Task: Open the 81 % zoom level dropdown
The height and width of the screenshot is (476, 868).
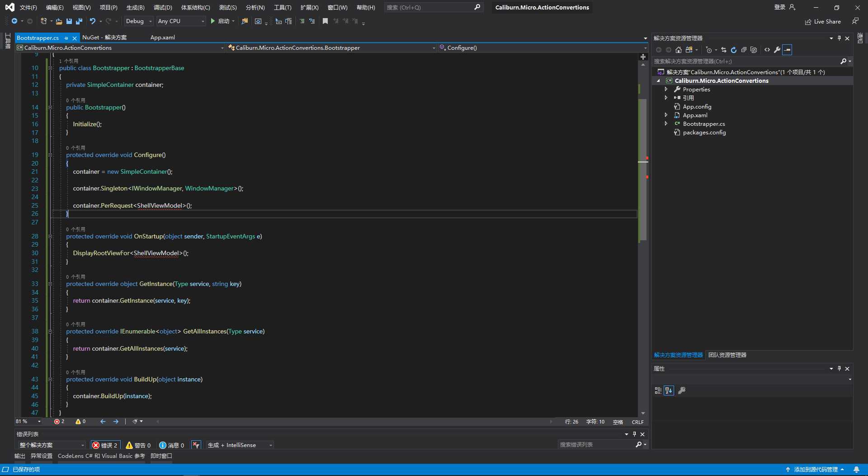Action: [x=28, y=421]
